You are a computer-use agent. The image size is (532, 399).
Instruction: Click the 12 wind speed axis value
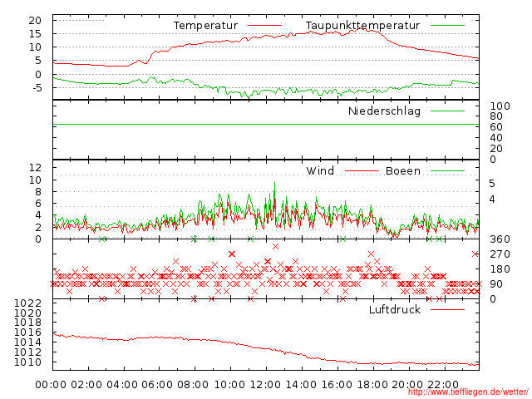coord(35,167)
